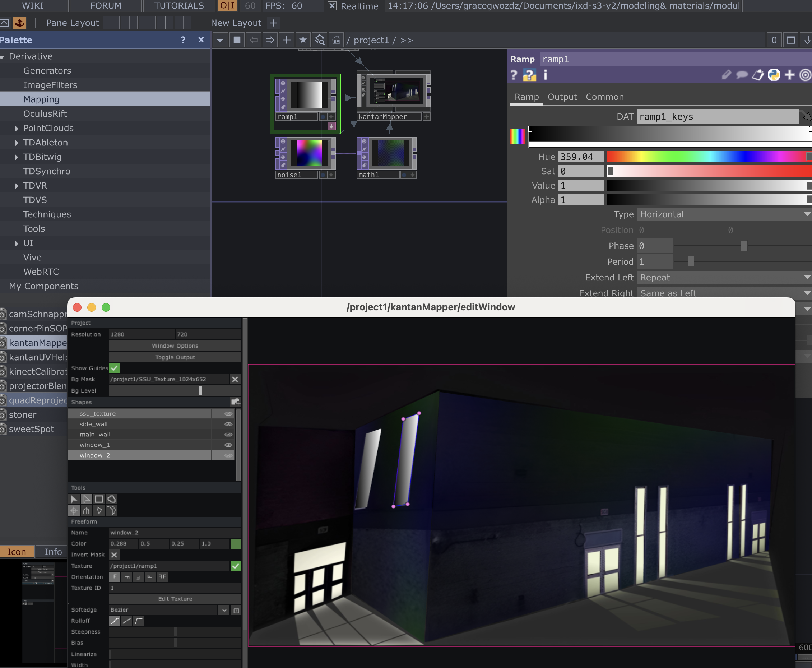
Task: Select the main_wall shape in list
Action: [95, 435]
